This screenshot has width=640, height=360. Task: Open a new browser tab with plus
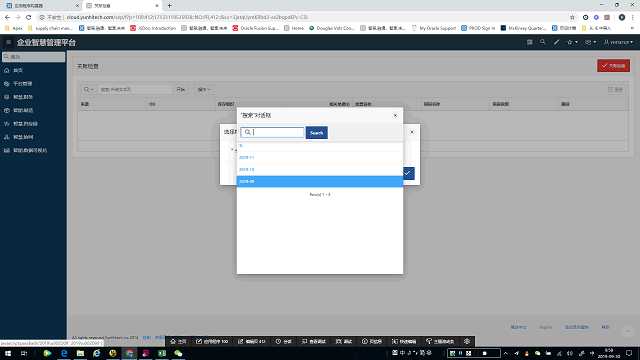[169, 6]
